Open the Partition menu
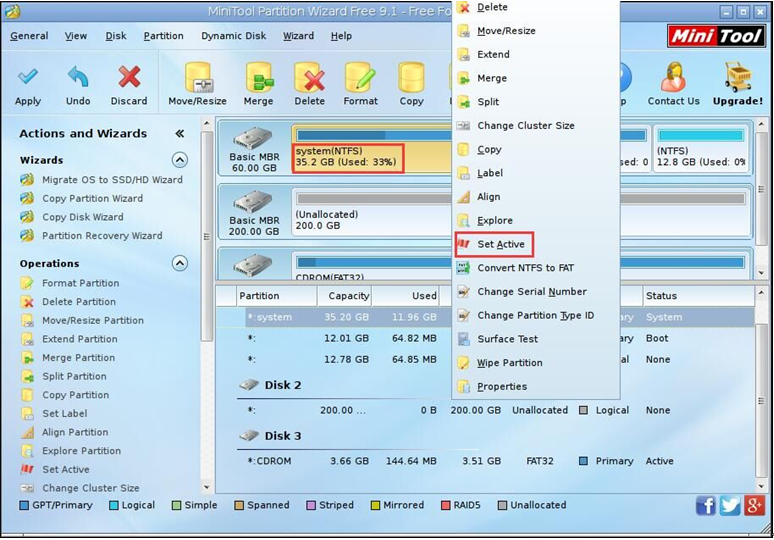This screenshot has width=774, height=540. [x=163, y=36]
